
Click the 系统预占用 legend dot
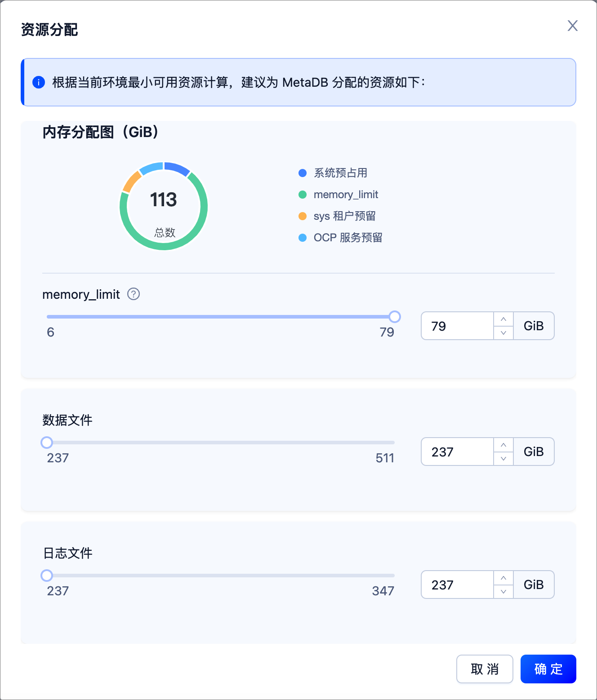coord(302,173)
